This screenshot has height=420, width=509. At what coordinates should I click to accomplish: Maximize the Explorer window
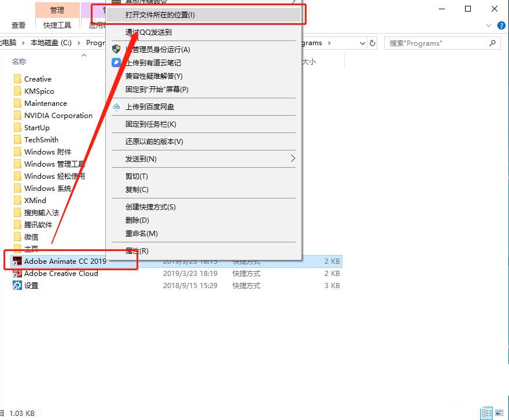tap(468, 9)
